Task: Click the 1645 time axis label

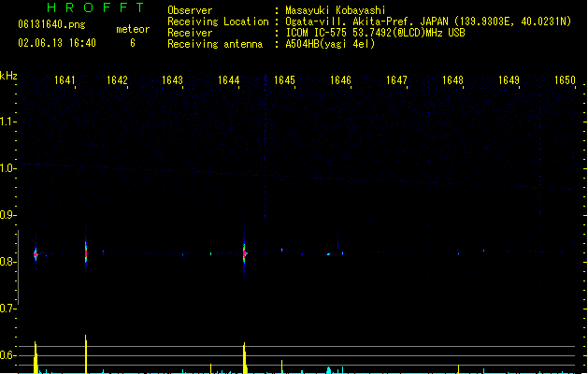Action: tap(284, 80)
